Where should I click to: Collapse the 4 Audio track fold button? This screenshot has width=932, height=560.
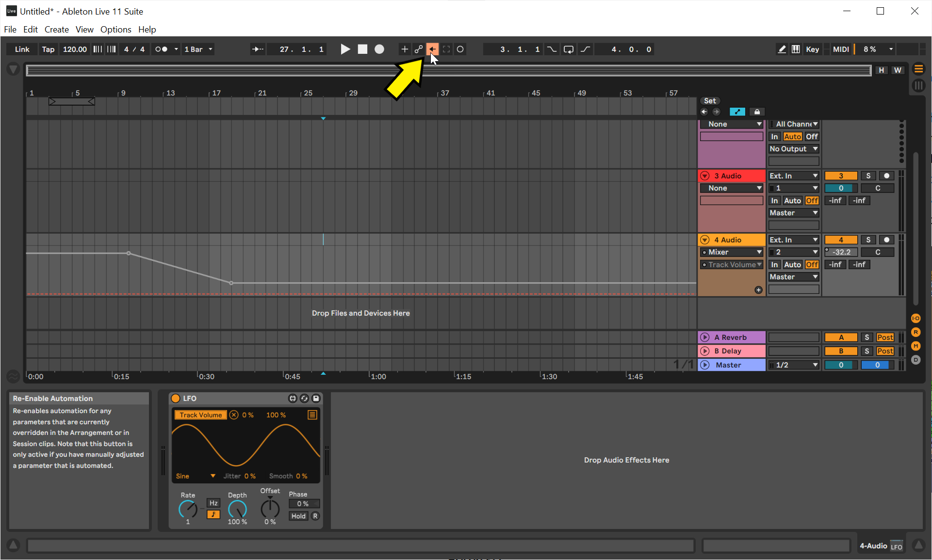[705, 240]
